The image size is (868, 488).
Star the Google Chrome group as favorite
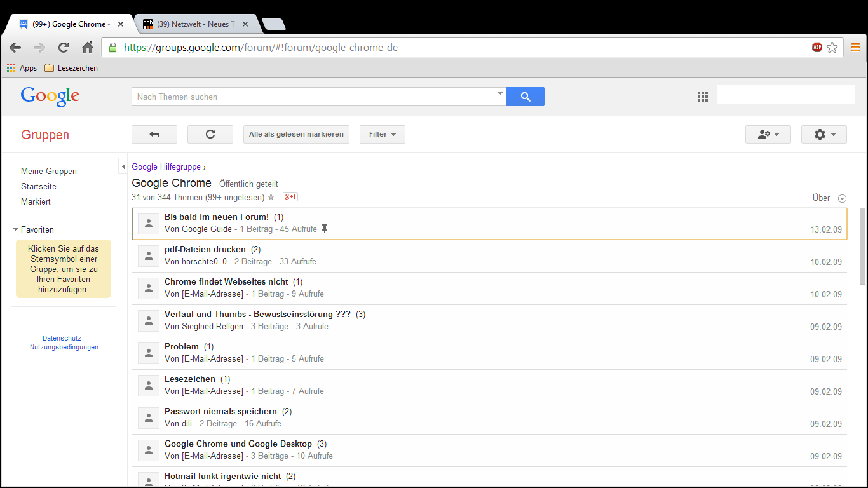click(271, 197)
